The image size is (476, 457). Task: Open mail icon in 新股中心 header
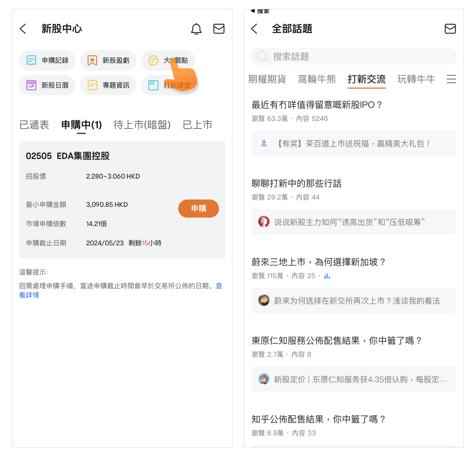[219, 29]
